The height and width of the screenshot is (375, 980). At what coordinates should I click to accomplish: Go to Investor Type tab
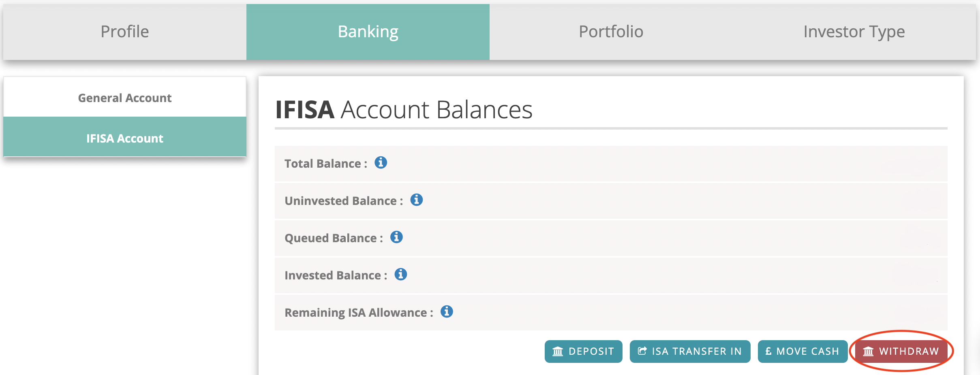tap(854, 32)
